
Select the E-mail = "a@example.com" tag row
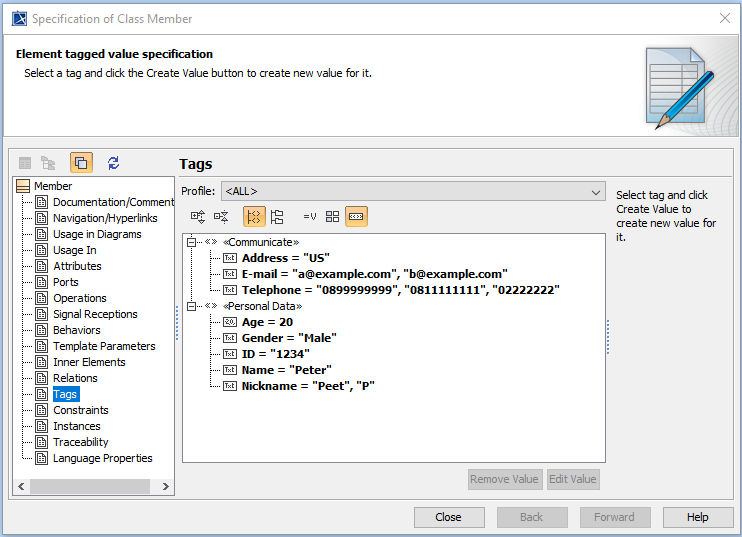(374, 274)
